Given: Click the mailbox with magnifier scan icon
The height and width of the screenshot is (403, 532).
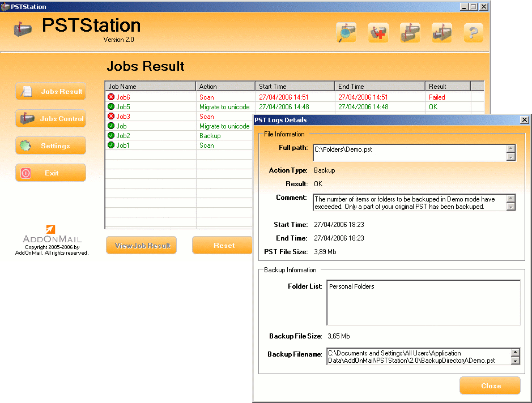Looking at the screenshot, I should point(346,32).
